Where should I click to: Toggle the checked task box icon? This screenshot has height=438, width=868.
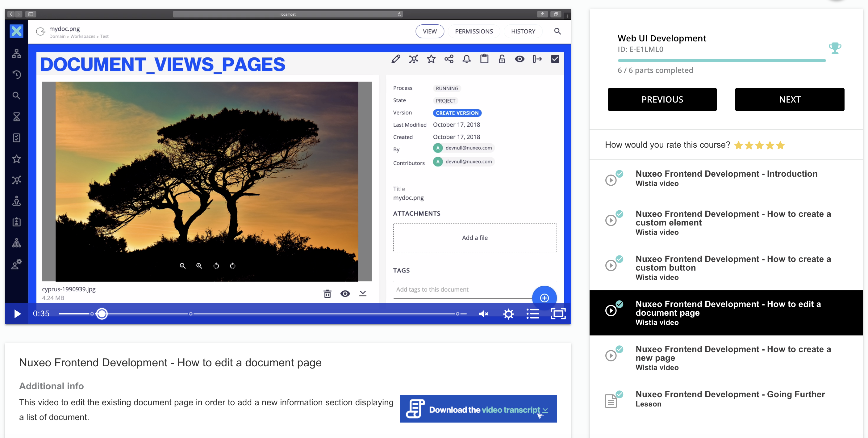click(555, 59)
